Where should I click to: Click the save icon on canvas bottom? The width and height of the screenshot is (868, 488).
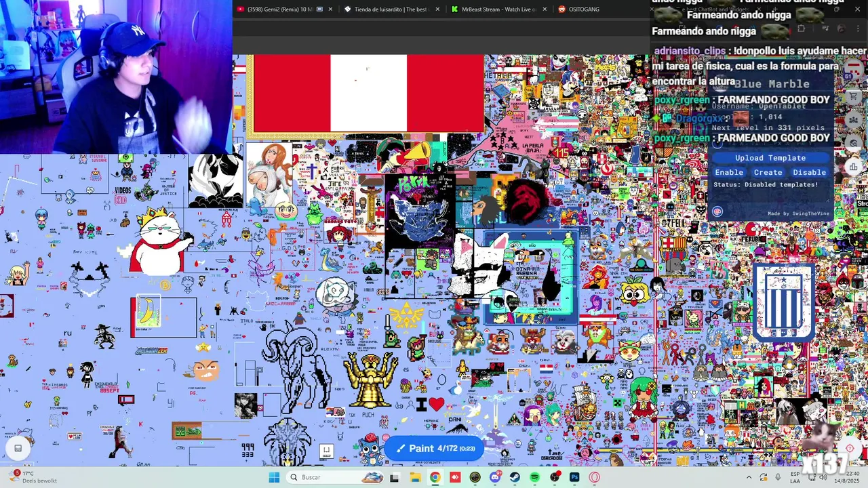(326, 451)
